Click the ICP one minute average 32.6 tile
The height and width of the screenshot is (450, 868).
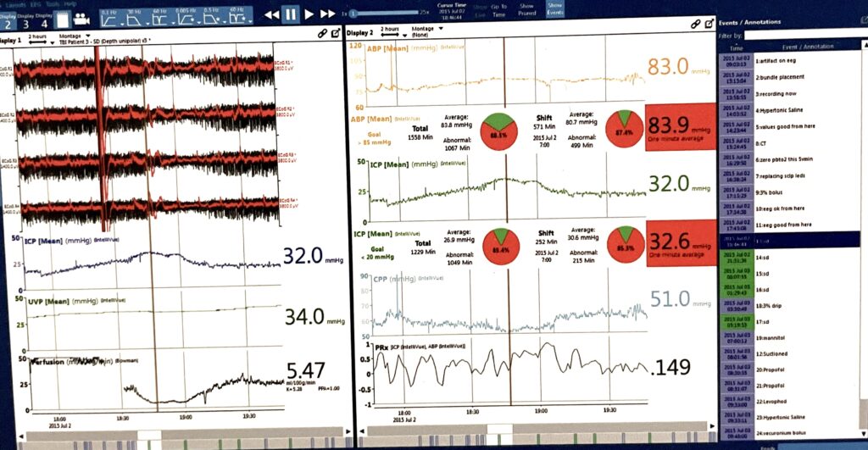pos(681,243)
